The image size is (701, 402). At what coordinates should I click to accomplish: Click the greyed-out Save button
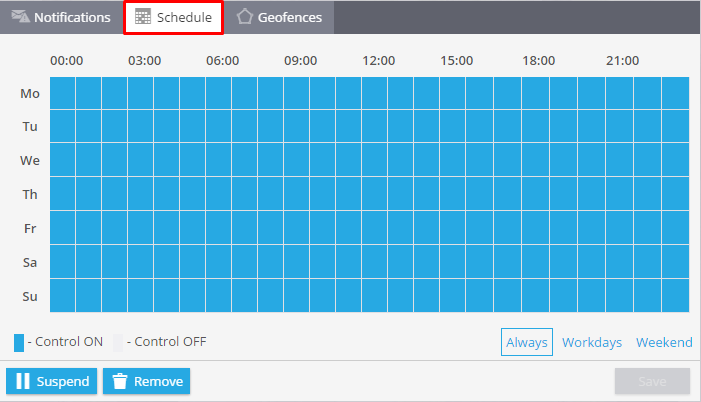[x=652, y=381]
